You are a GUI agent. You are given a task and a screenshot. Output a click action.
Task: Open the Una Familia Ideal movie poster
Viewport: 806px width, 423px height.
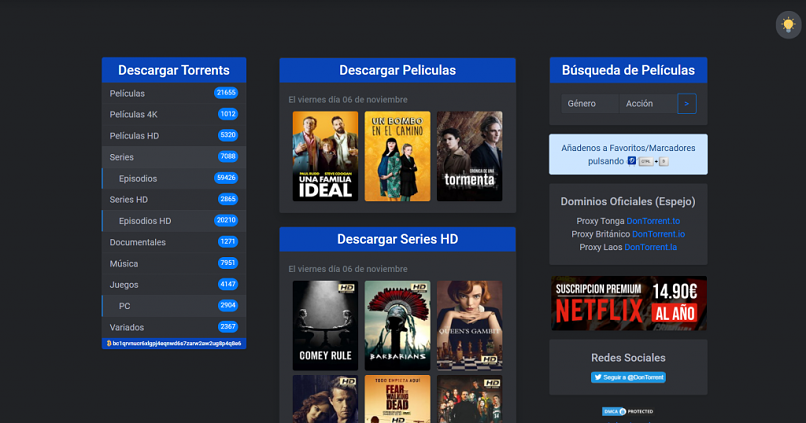pyautogui.click(x=325, y=156)
